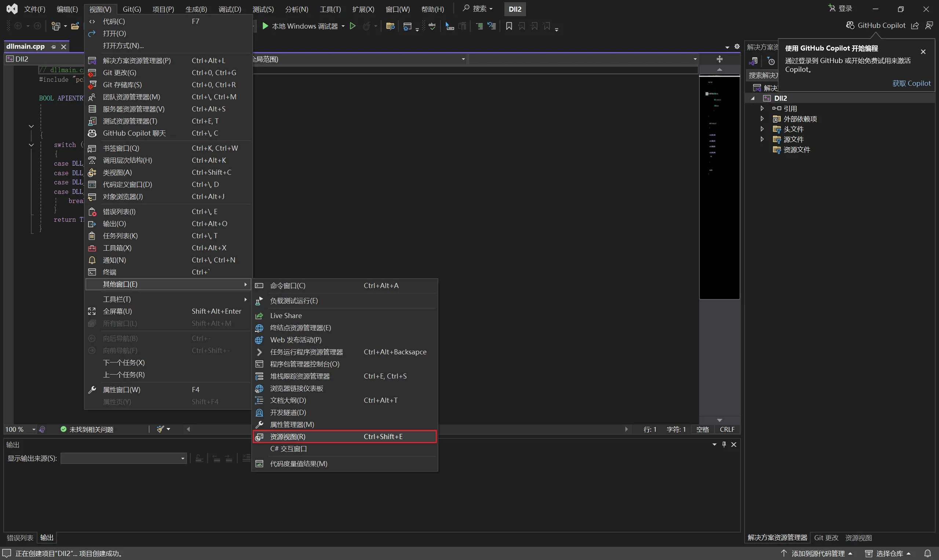Click 添加到源代码管理 button

818,553
